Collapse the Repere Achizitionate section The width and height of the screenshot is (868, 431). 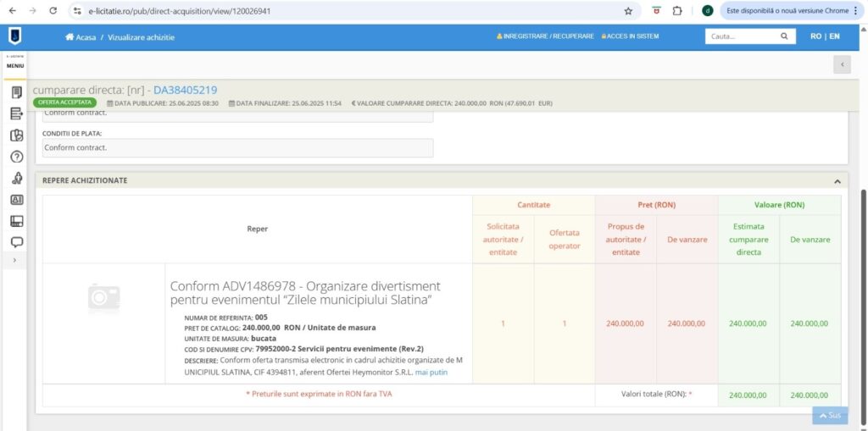pyautogui.click(x=837, y=181)
